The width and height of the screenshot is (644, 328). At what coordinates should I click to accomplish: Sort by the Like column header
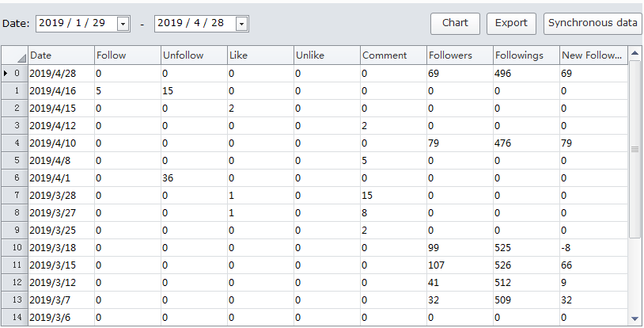[x=261, y=55]
